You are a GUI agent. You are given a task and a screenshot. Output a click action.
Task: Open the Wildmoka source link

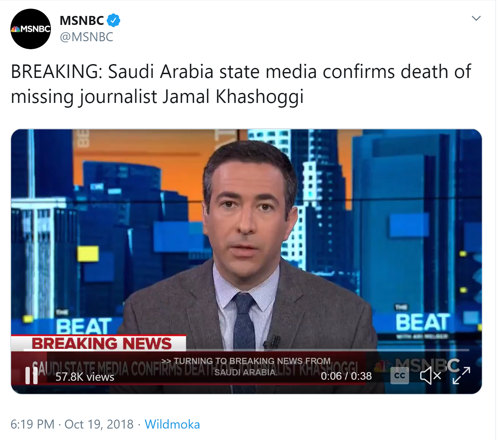tap(172, 424)
